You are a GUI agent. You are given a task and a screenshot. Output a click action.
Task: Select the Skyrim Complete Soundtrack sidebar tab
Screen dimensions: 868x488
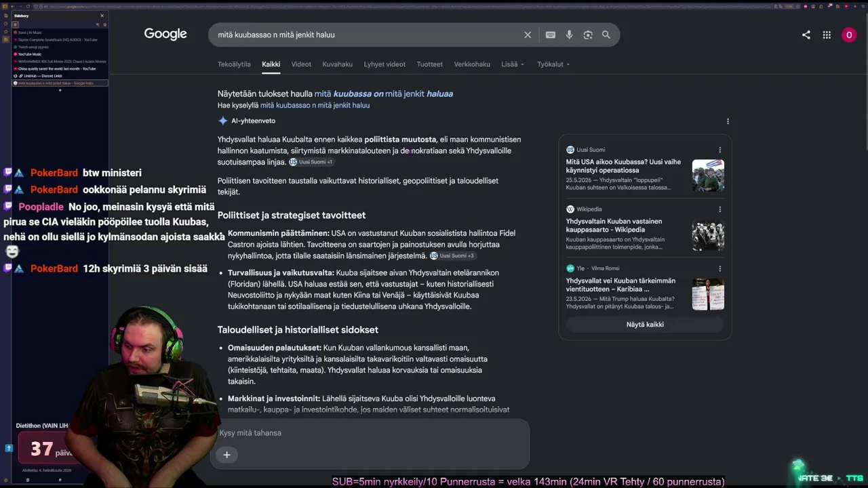[x=60, y=40]
